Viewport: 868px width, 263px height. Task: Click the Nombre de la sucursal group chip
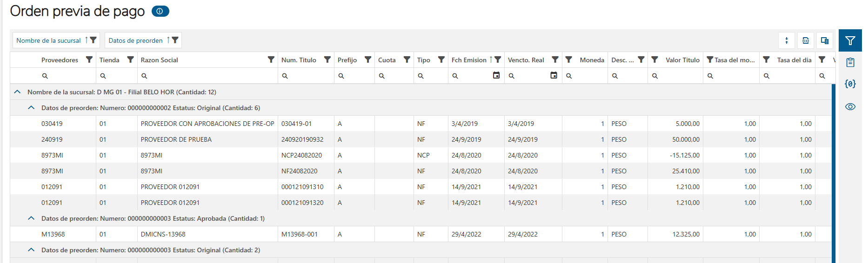[49, 40]
